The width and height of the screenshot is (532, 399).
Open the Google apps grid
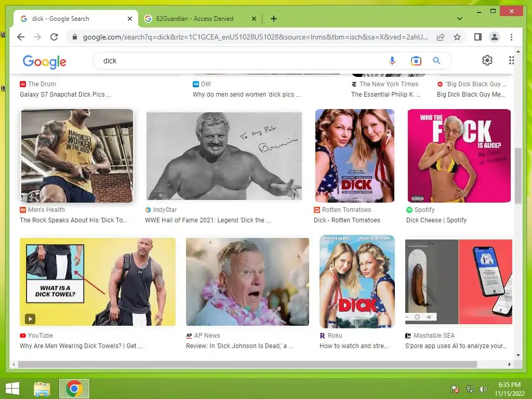(511, 60)
